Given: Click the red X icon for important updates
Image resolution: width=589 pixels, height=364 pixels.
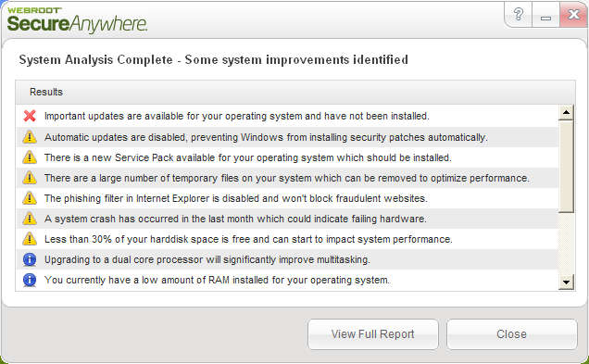Looking at the screenshot, I should (x=30, y=116).
